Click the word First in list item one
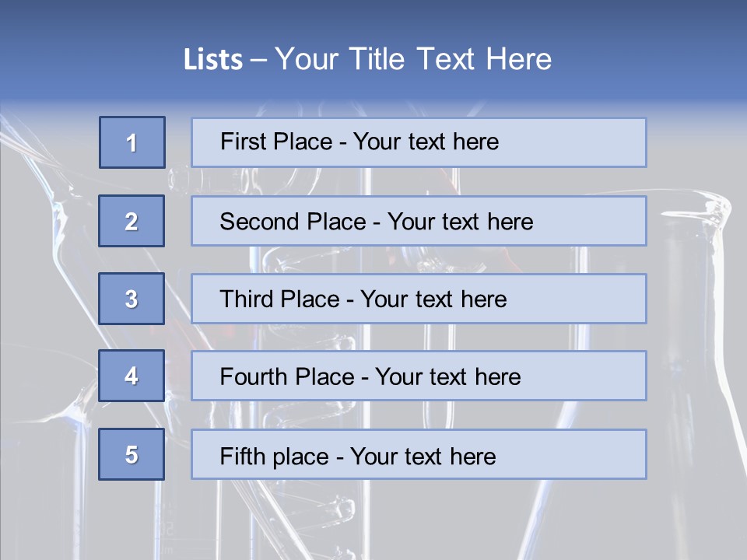The image size is (747, 560). 243,142
